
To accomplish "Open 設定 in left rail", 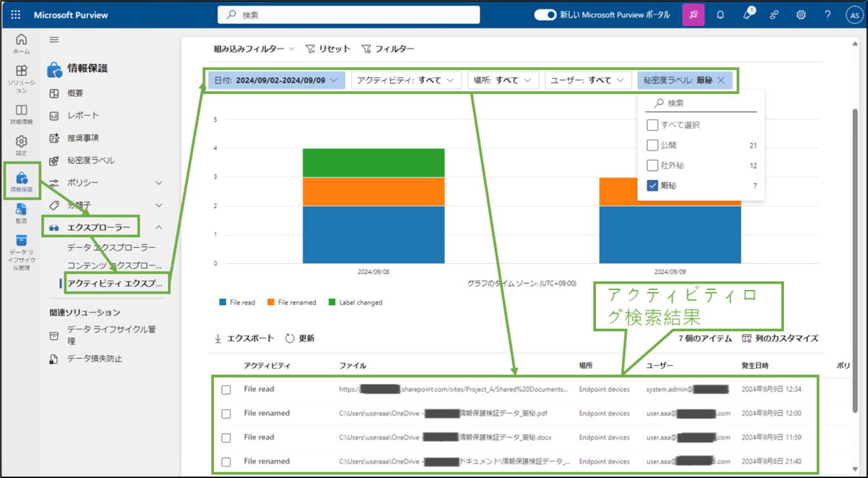I will (x=22, y=145).
